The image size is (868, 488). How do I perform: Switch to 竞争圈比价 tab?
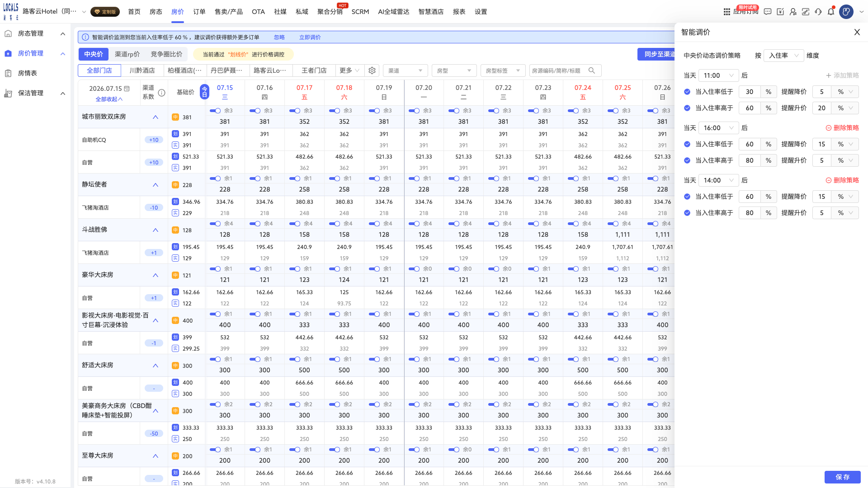click(166, 54)
